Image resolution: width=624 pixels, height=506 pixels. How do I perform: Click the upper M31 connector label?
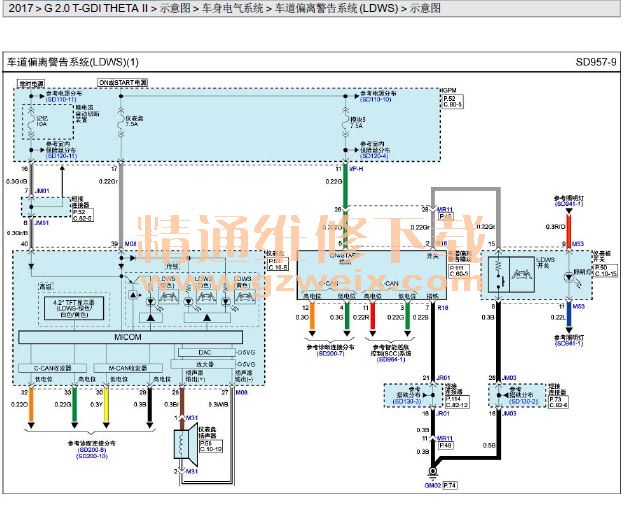point(191,418)
